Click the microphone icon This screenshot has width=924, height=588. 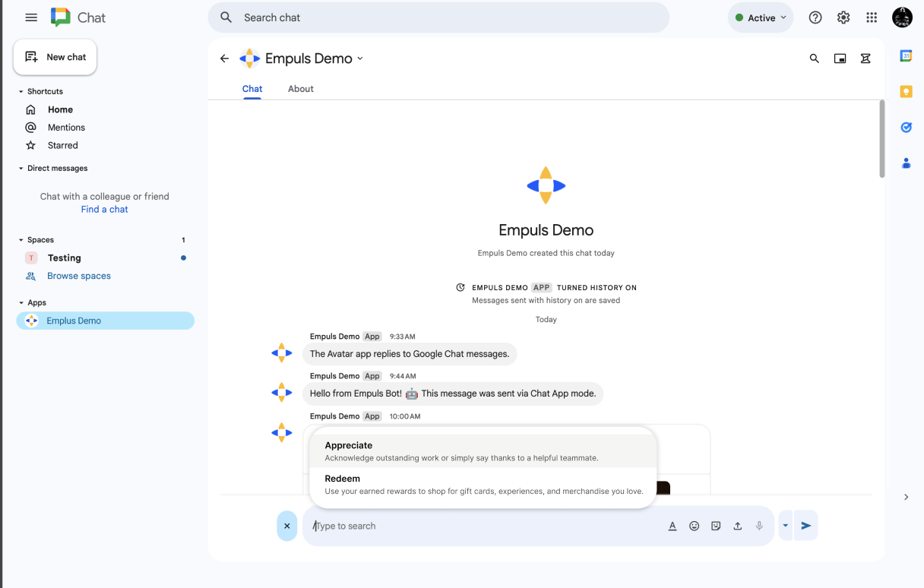(x=759, y=526)
